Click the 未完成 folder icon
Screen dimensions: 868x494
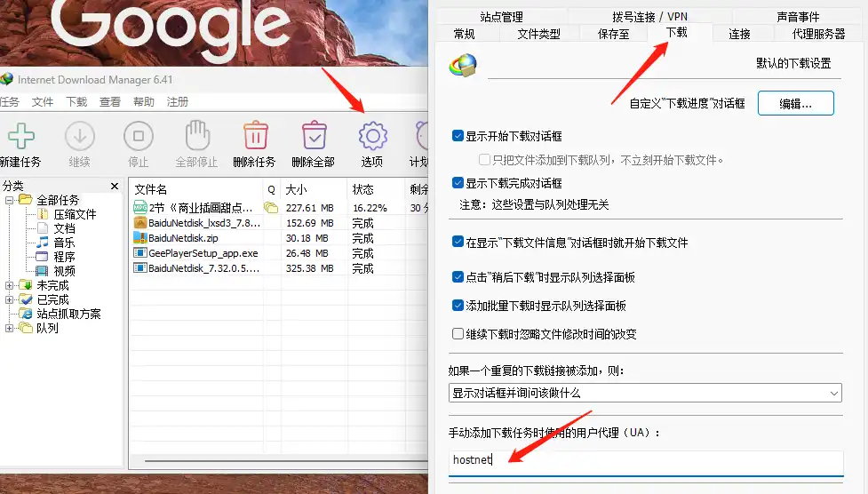click(x=26, y=285)
